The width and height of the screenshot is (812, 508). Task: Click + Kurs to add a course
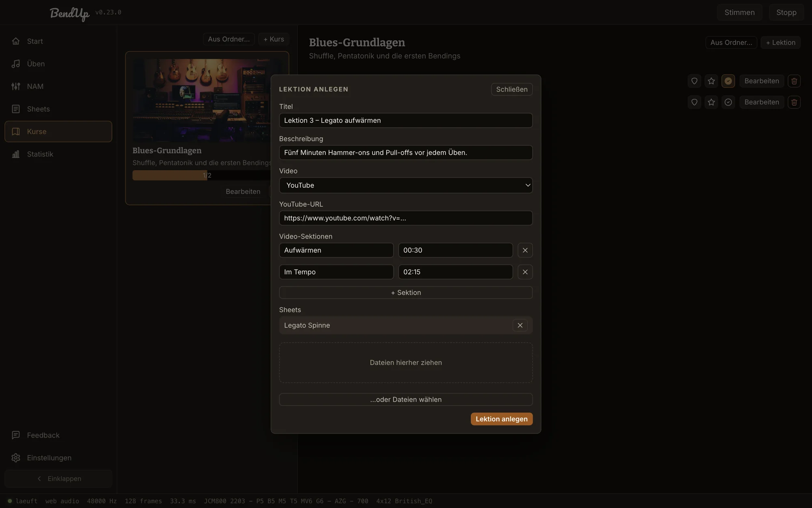pyautogui.click(x=274, y=39)
